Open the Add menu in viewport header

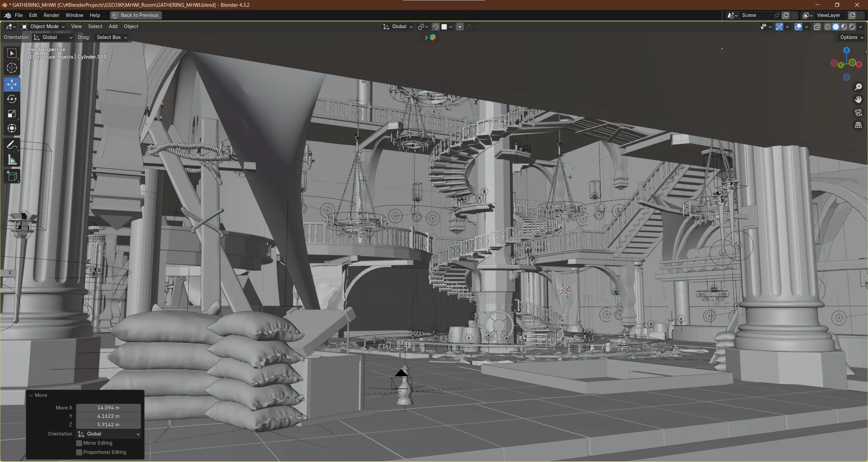point(113,26)
